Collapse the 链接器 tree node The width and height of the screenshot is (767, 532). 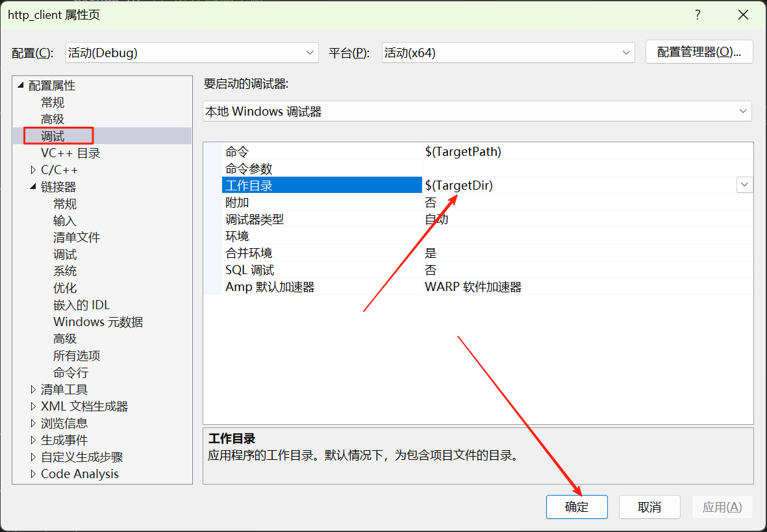click(x=33, y=186)
